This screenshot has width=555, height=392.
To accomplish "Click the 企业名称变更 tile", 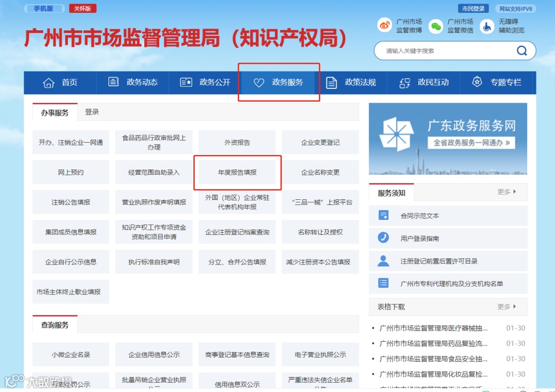I will 320,172.
